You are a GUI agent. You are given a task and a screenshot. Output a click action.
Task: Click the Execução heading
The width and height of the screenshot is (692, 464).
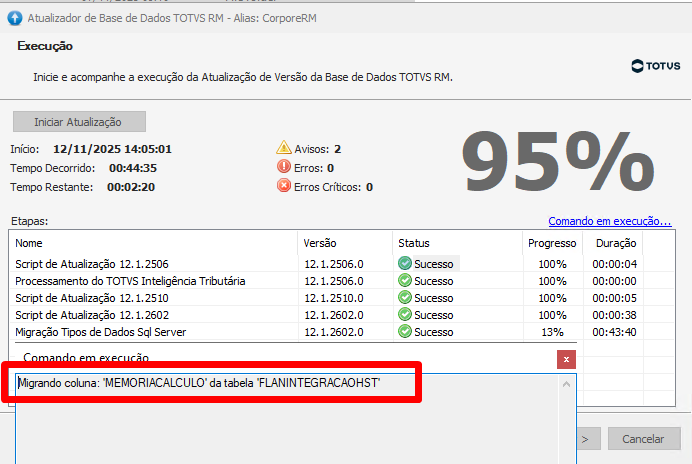coord(45,46)
